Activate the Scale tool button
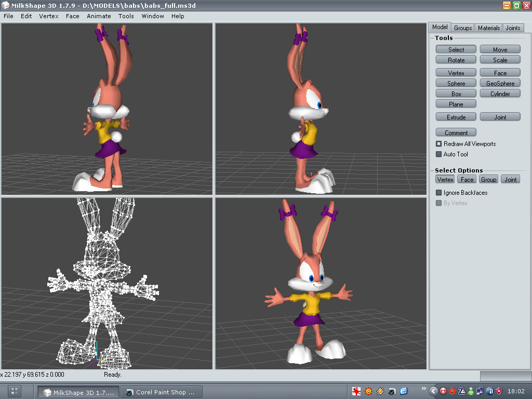Image resolution: width=532 pixels, height=399 pixels. 500,60
